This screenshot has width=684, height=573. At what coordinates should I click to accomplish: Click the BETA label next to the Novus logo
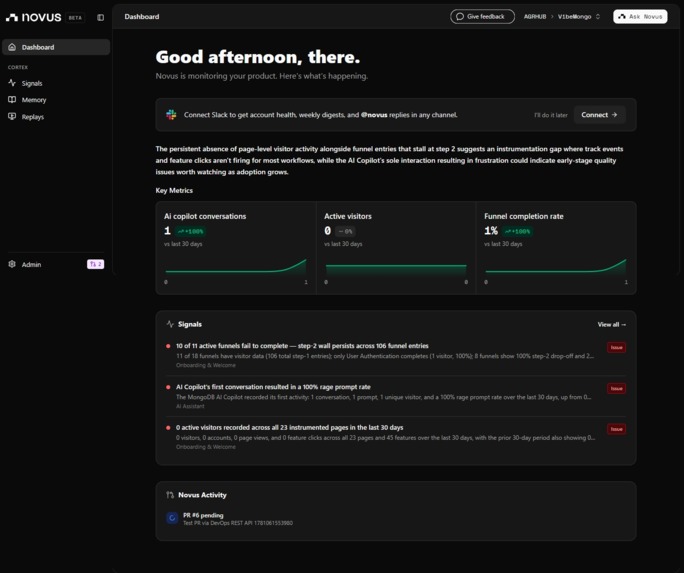[75, 18]
